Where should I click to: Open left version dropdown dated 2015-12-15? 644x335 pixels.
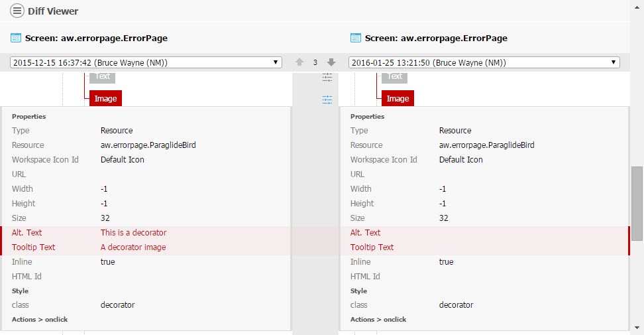point(146,62)
